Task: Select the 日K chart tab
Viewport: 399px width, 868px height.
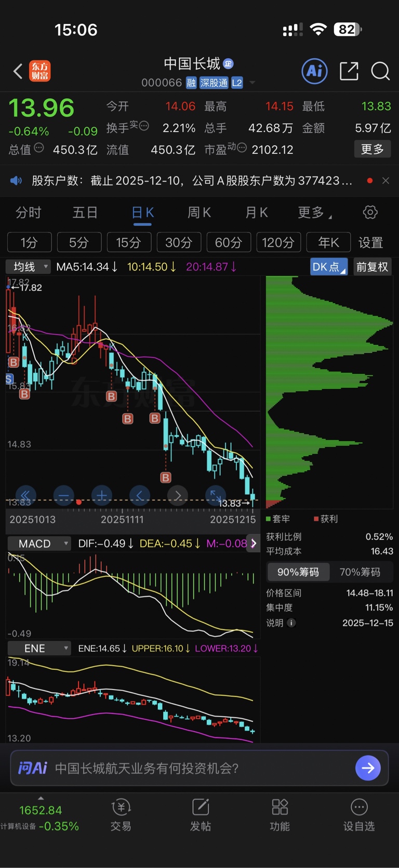Action: point(142,213)
